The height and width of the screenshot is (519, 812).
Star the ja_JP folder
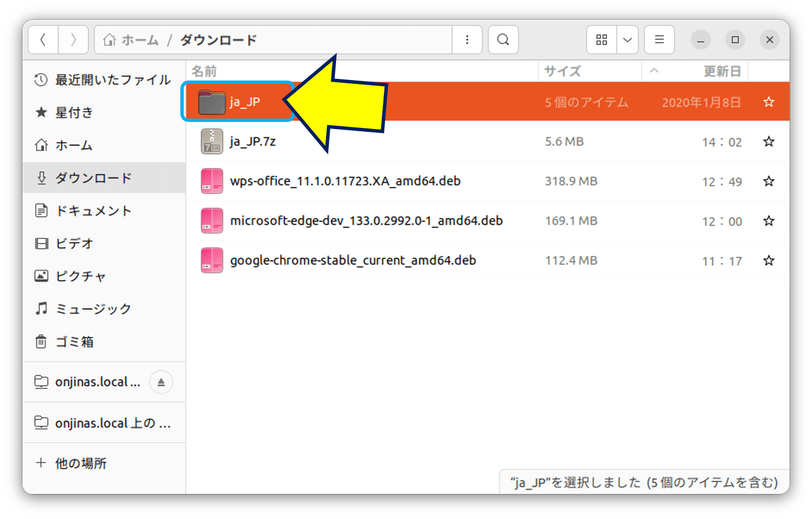(769, 102)
